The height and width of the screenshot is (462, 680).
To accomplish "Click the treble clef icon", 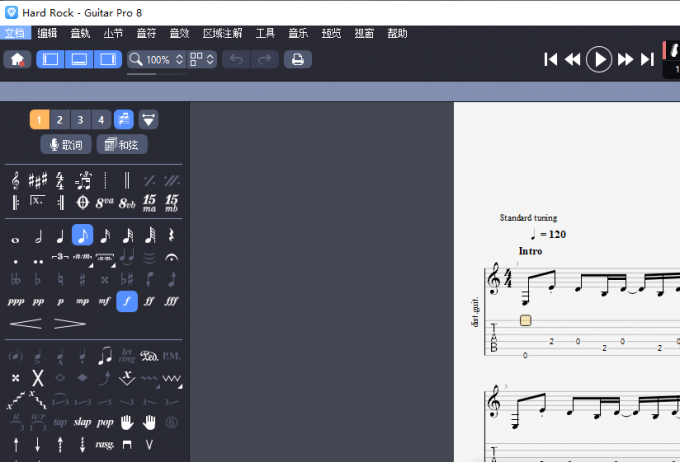I will [16, 180].
